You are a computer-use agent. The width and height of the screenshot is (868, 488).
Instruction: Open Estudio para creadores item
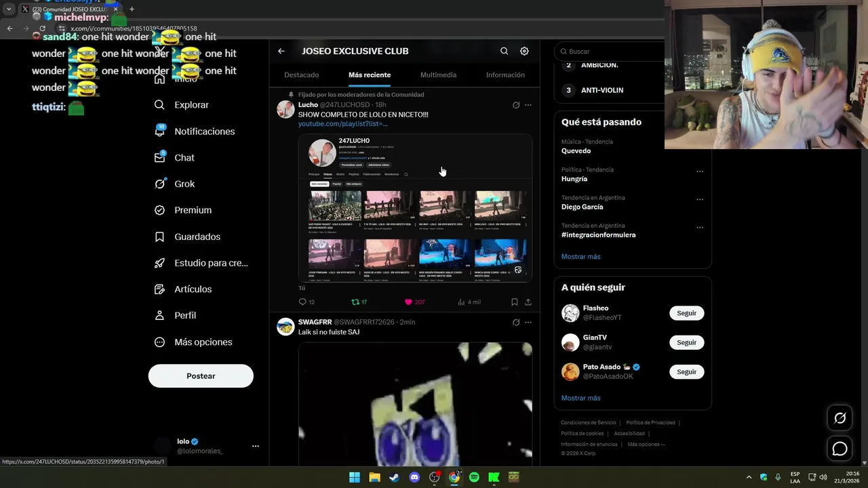point(201,263)
